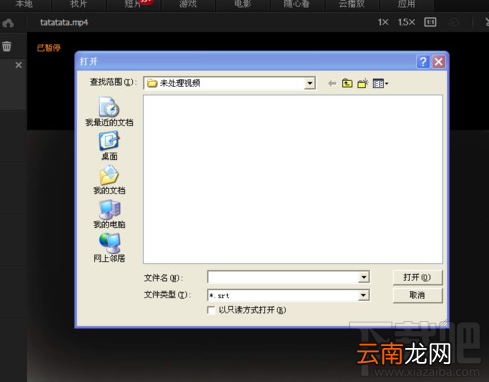The width and height of the screenshot is (489, 382).
Task: Close the 打开 dialog
Action: (439, 62)
